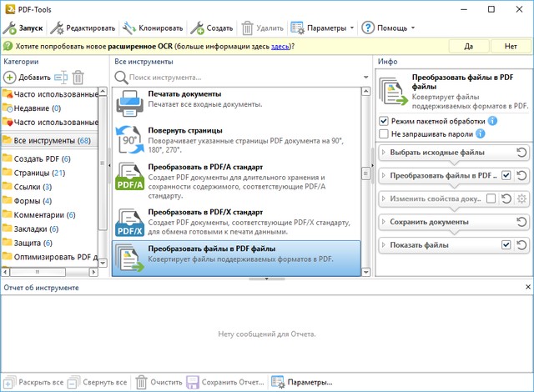The width and height of the screenshot is (534, 392).
Task: Click the Запуск (Run) toolbar icon
Action: click(x=10, y=28)
